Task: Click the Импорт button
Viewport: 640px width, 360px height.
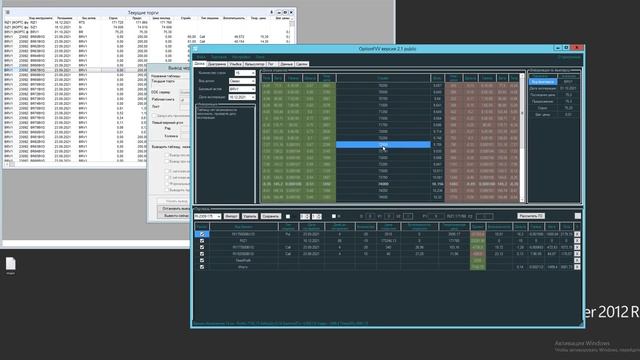Action: [x=231, y=216]
